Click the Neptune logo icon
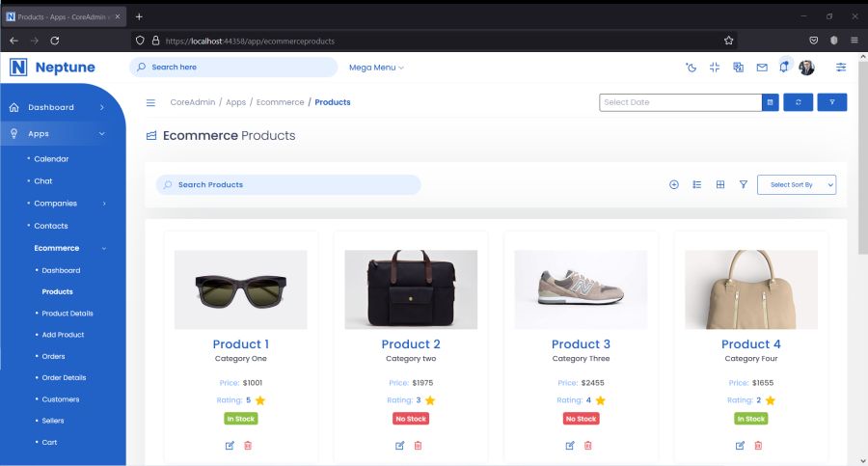Image resolution: width=868 pixels, height=466 pixels. pos(18,67)
